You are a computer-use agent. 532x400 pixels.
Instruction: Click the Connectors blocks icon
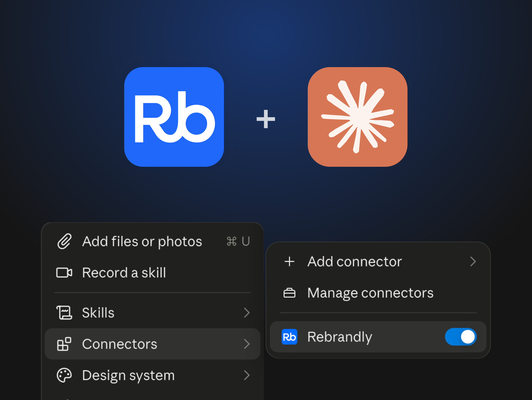coord(64,344)
